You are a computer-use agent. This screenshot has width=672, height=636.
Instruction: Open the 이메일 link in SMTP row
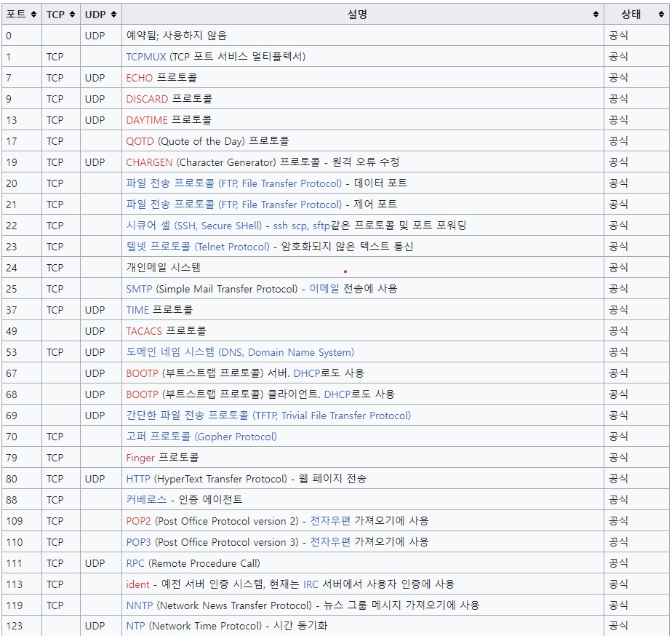tap(324, 289)
